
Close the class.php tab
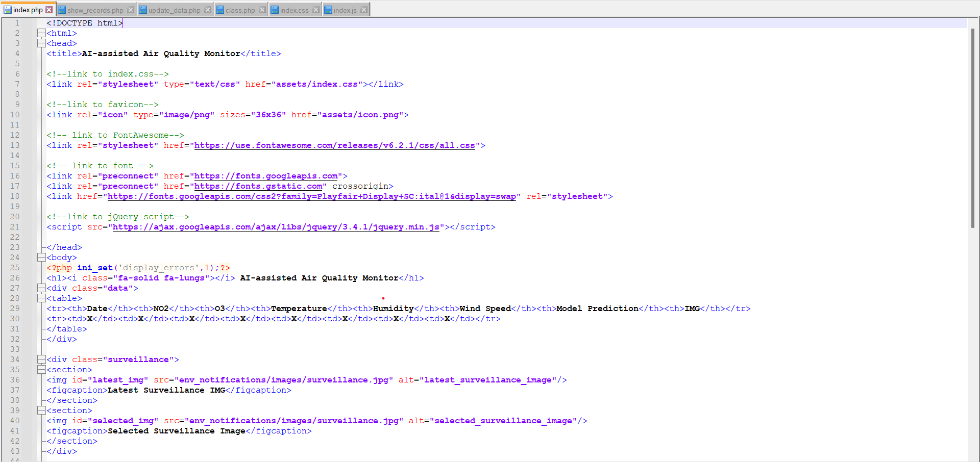[262, 9]
